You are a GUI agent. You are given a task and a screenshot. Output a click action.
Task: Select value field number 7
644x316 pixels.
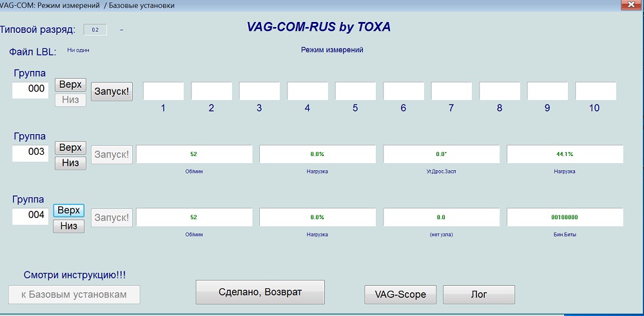(452, 91)
